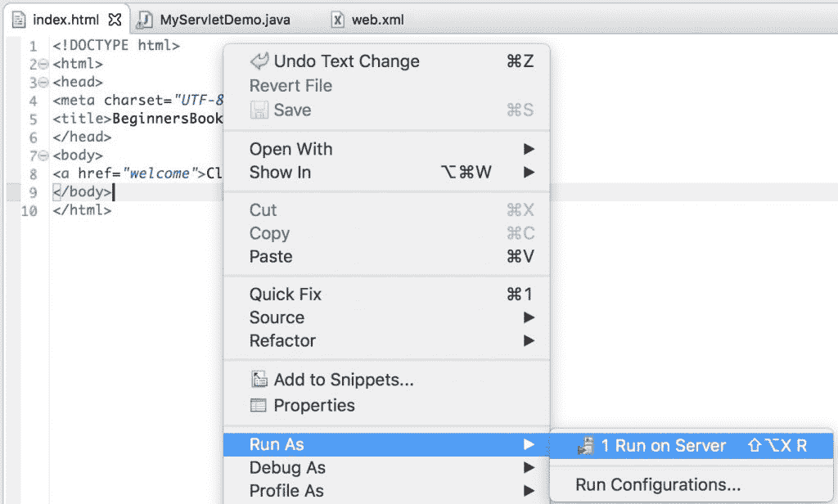838x504 pixels.
Task: Close the index.html editor tab
Action: 115,19
